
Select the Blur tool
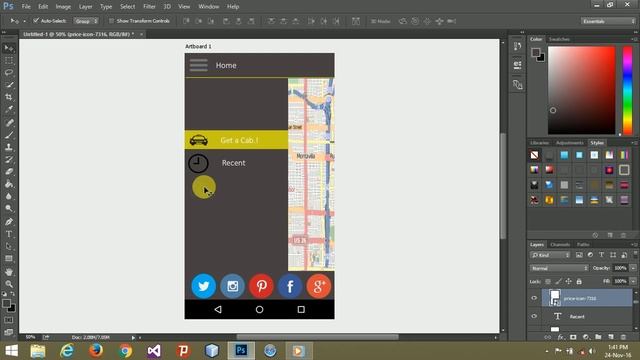pyautogui.click(x=9, y=196)
